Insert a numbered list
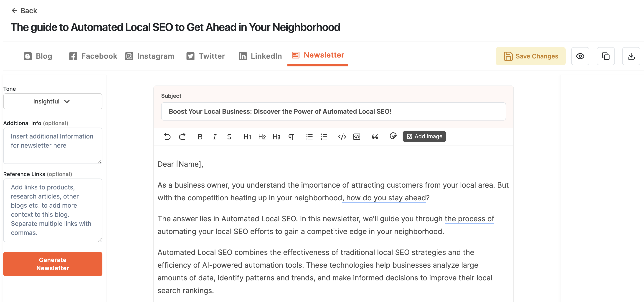Viewport: 644px width, 302px height. [x=324, y=136]
